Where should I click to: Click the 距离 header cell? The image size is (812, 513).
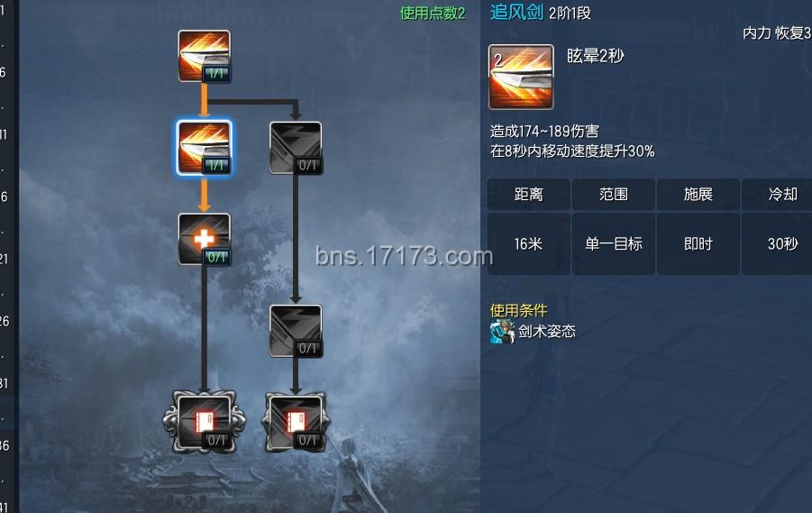click(529, 195)
